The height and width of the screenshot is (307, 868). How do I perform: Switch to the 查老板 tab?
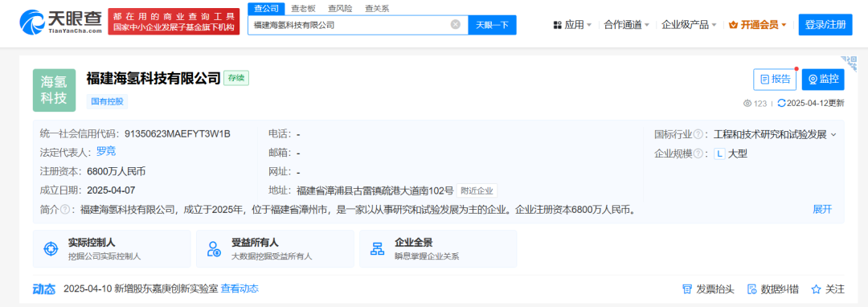coord(303,8)
